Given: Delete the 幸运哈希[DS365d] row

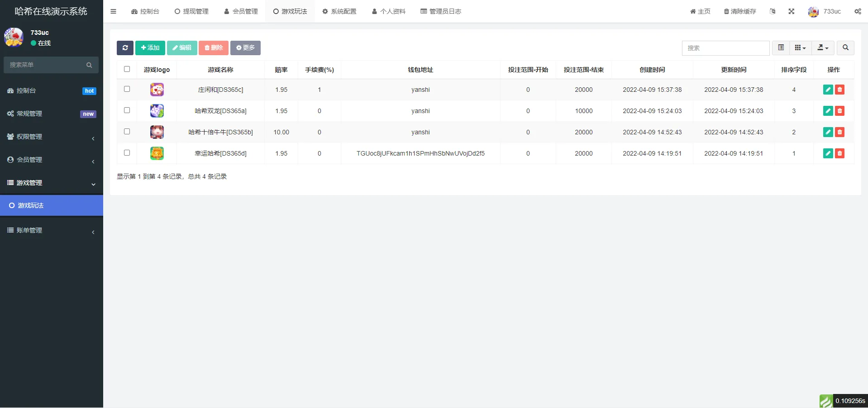Looking at the screenshot, I should [x=839, y=153].
